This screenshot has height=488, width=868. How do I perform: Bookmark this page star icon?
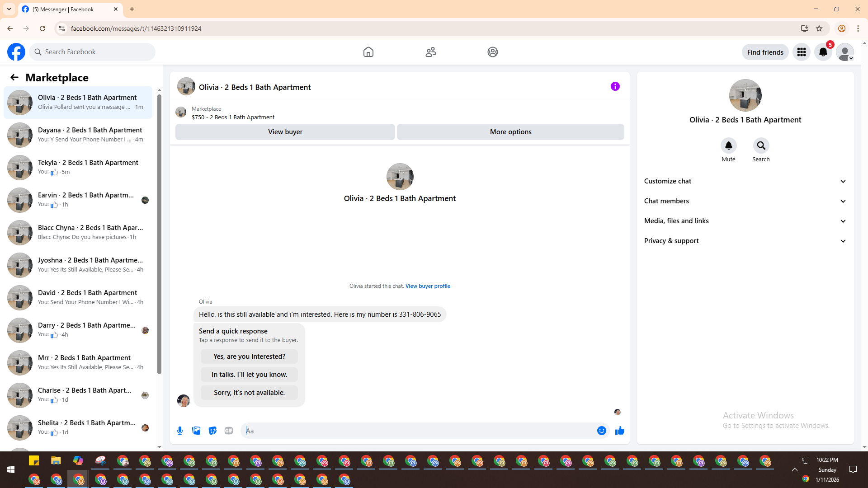(819, 28)
